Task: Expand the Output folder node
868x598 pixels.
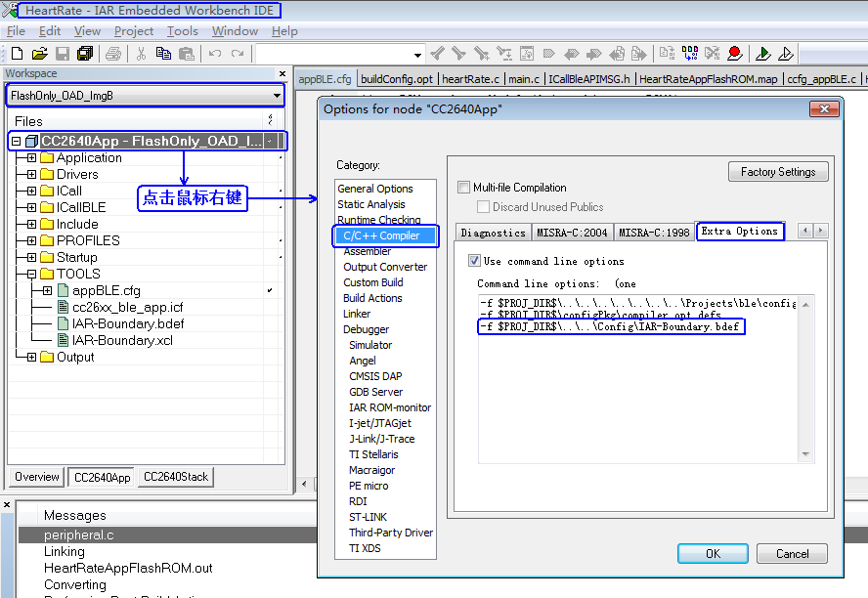Action: [31, 357]
